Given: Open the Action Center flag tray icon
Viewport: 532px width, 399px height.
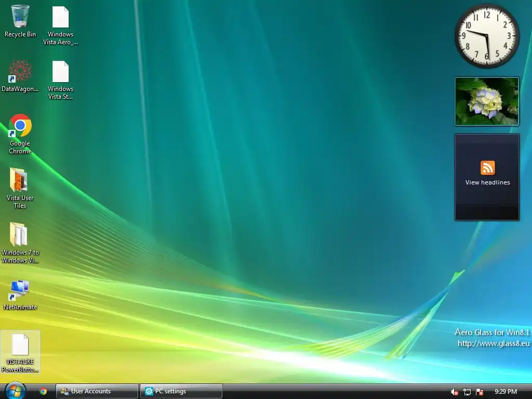Looking at the screenshot, I should [480, 392].
